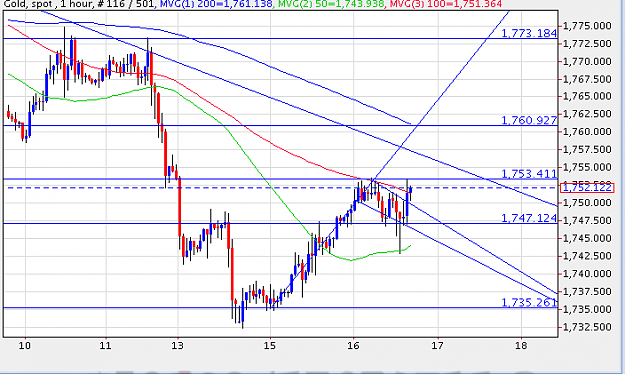Image resolution: width=625 pixels, height=374 pixels.
Task: Click the date 11 on the time axis
Action: click(105, 345)
